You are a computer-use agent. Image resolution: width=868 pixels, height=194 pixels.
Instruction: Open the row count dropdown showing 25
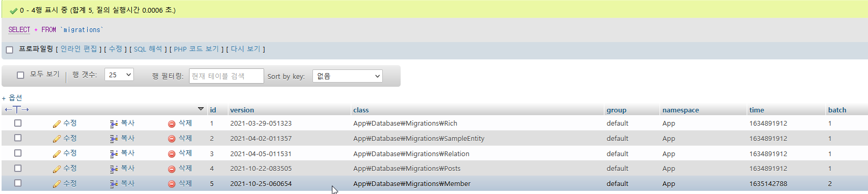(x=119, y=75)
